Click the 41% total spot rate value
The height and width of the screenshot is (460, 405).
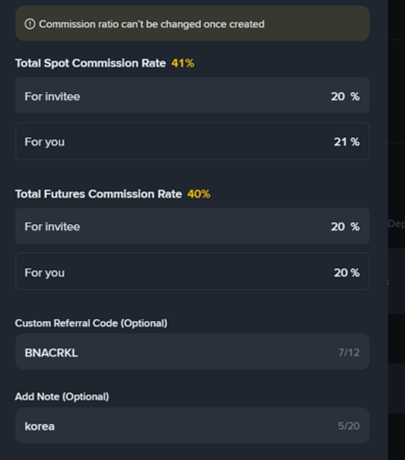coord(183,63)
